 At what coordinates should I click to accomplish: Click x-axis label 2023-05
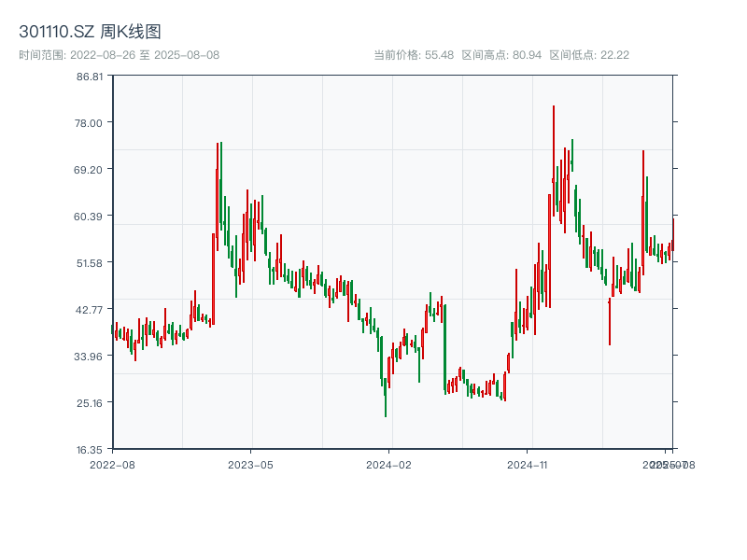click(x=250, y=465)
